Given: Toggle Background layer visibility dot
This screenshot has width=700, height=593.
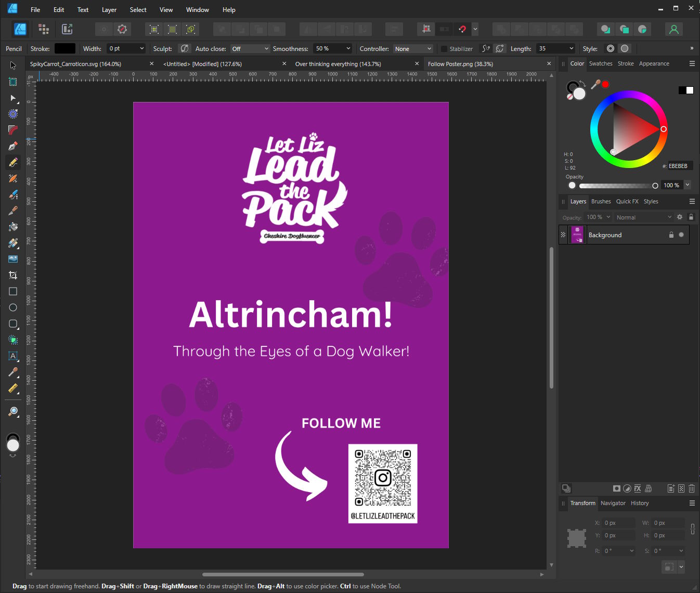Looking at the screenshot, I should 681,235.
